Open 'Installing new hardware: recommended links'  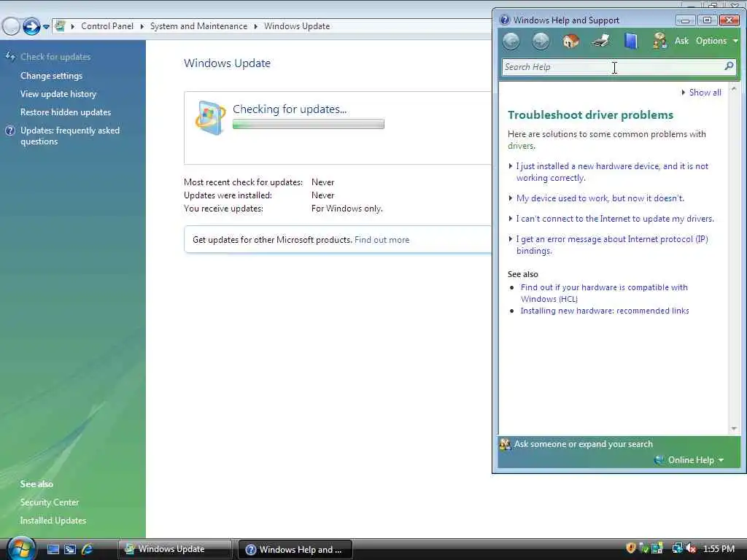click(605, 311)
